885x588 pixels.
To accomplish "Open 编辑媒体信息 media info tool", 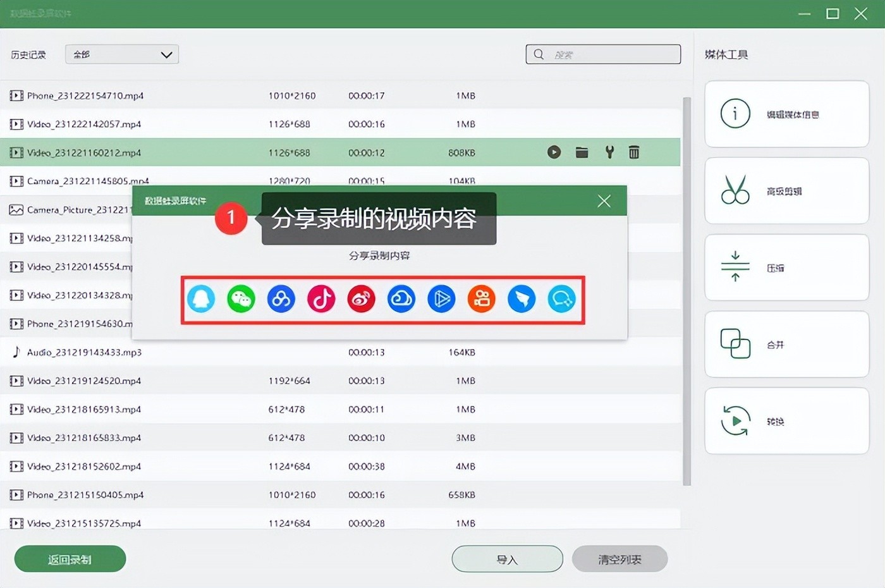I will tap(786, 114).
